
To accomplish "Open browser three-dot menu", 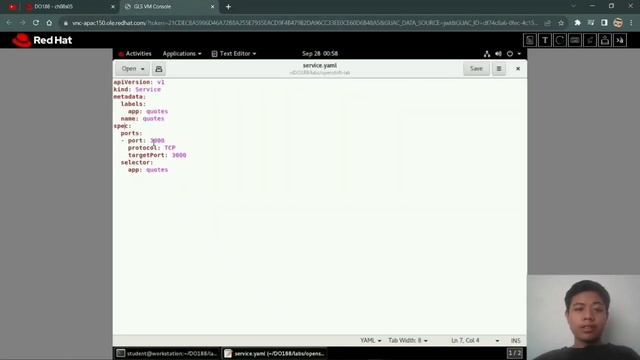I will pyautogui.click(x=631, y=23).
